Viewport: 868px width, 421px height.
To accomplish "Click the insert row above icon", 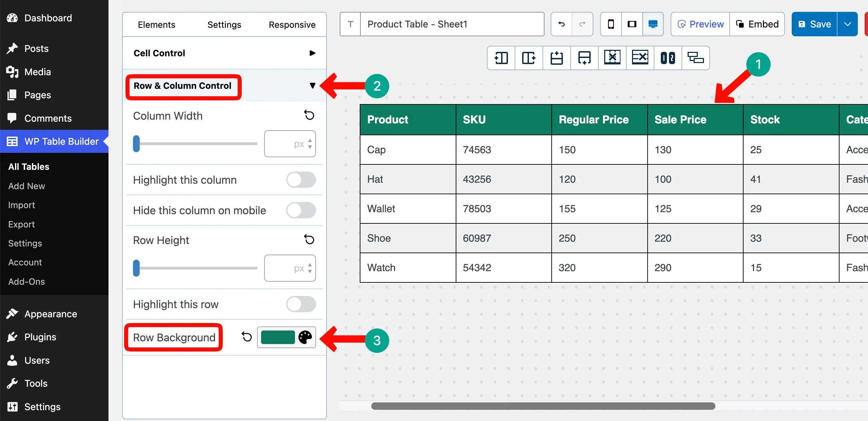I will click(x=557, y=58).
